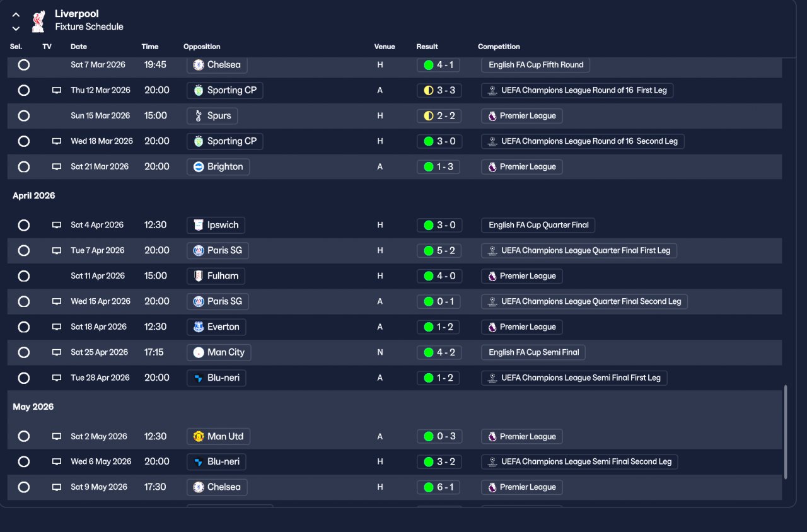This screenshot has width=807, height=532.
Task: Click TV icon for Brighton match
Action: (x=57, y=167)
